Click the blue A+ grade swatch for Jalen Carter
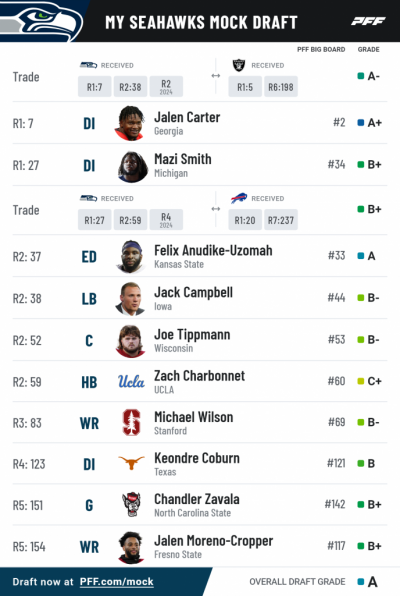The width and height of the screenshot is (400, 596). point(361,123)
